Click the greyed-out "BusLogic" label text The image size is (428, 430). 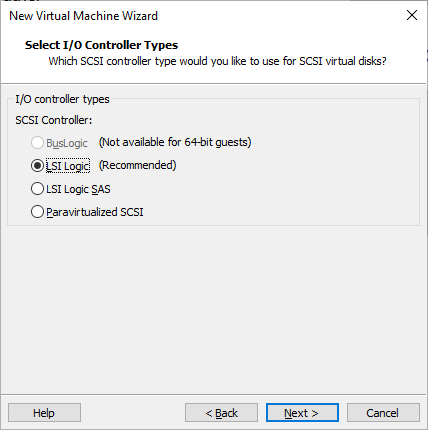tap(67, 143)
